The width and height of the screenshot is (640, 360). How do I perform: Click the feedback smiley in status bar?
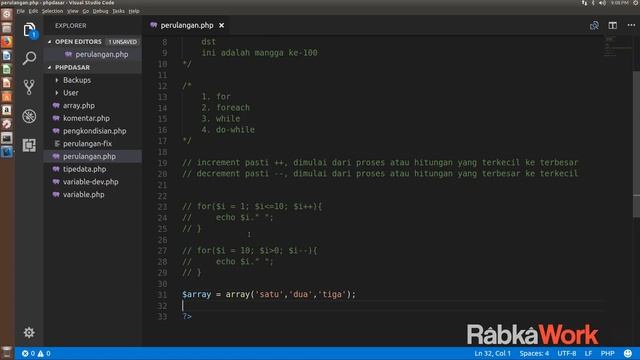click(628, 353)
